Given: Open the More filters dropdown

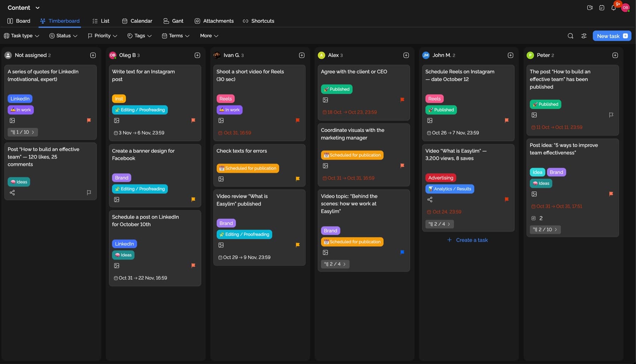Looking at the screenshot, I should tap(209, 36).
